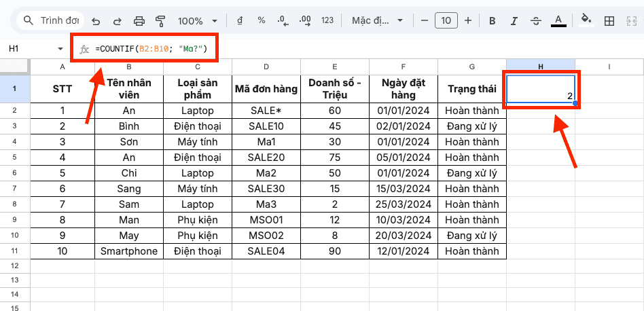Apply percent format to the cell
The width and height of the screenshot is (644, 311).
coord(261,21)
